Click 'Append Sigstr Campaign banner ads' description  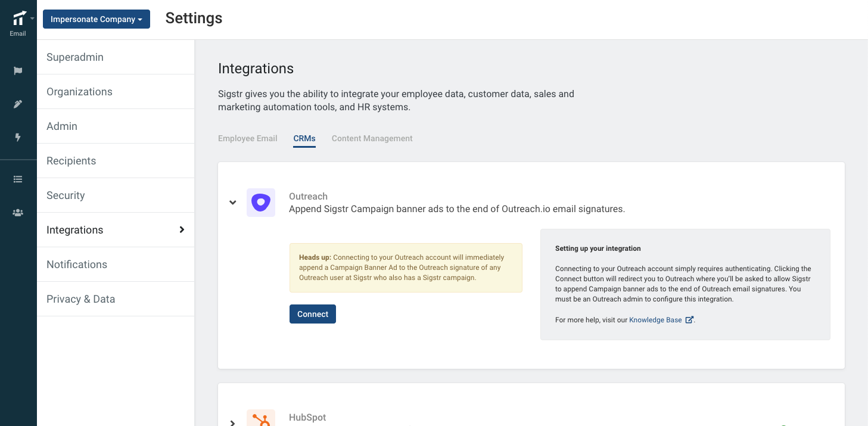click(x=457, y=209)
